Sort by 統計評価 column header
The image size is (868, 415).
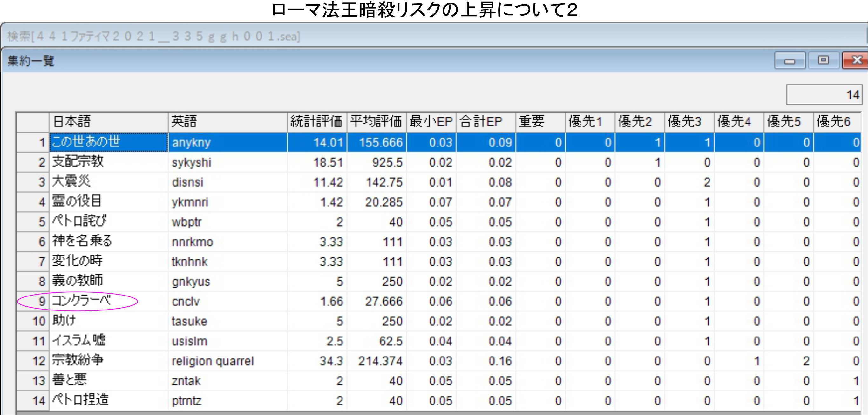click(316, 121)
